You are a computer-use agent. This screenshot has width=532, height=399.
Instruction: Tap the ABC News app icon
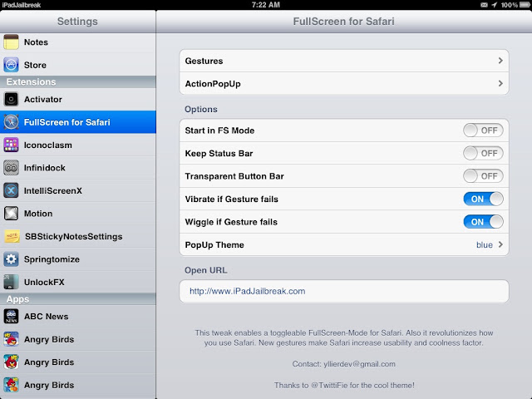(x=11, y=316)
